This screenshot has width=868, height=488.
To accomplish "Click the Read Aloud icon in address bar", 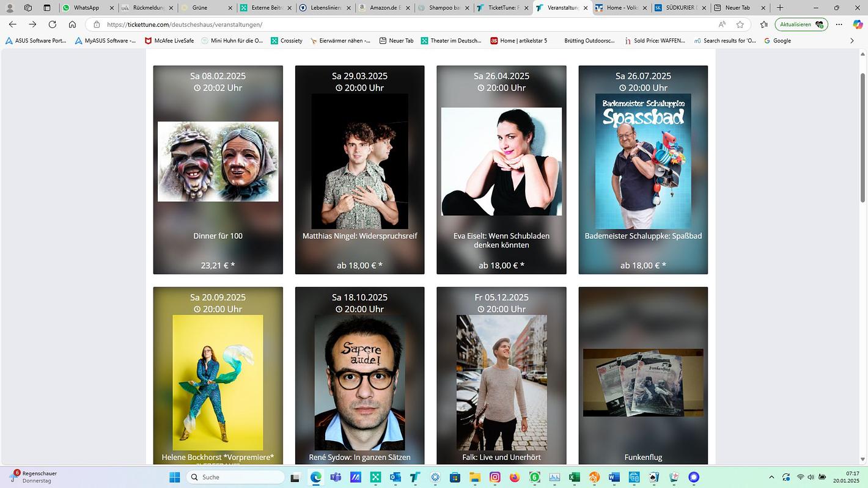I will (722, 24).
